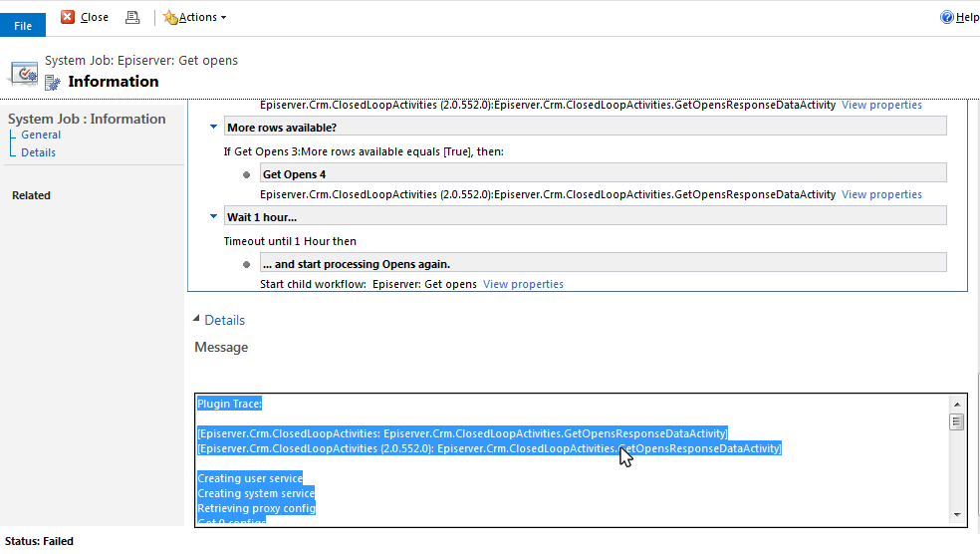Click the red Close X icon

click(68, 17)
